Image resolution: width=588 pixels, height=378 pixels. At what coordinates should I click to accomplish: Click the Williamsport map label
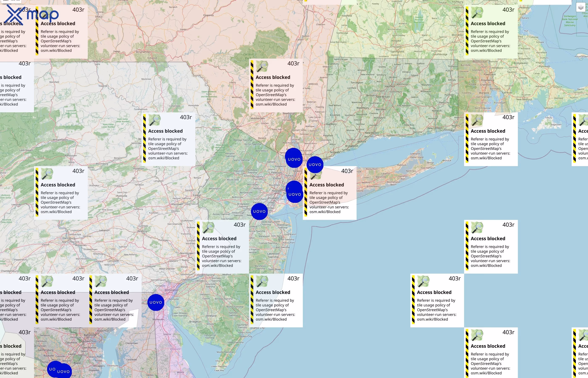pos(60,140)
